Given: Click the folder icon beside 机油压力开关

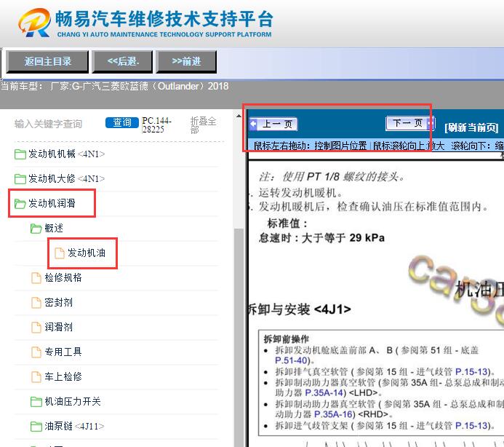Looking at the screenshot, I should pyautogui.click(x=36, y=402).
